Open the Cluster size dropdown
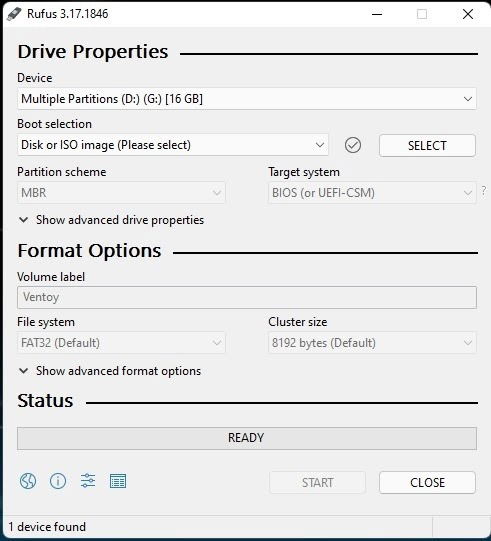 372,343
